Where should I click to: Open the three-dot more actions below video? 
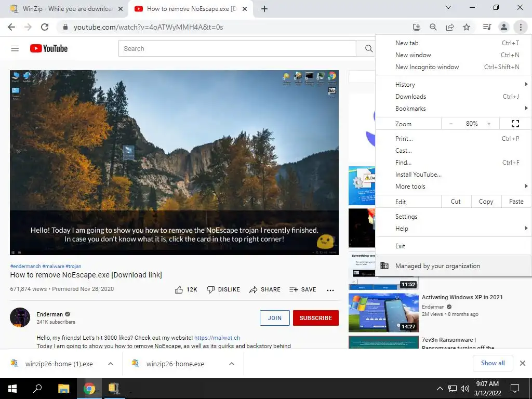click(x=330, y=290)
